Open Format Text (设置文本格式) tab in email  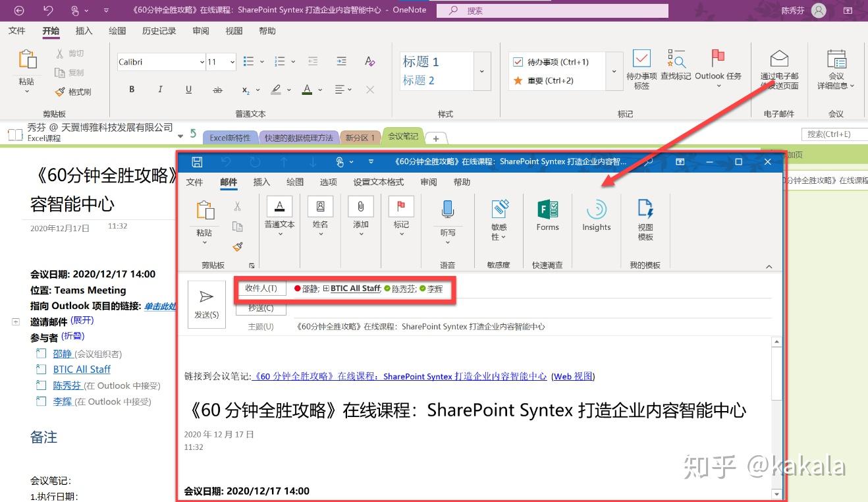pyautogui.click(x=378, y=182)
